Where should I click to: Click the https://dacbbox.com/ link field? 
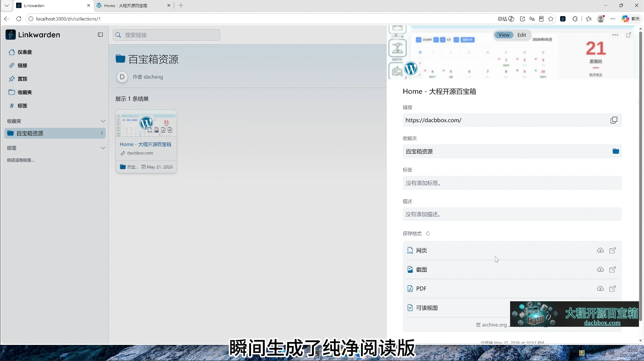click(x=512, y=120)
